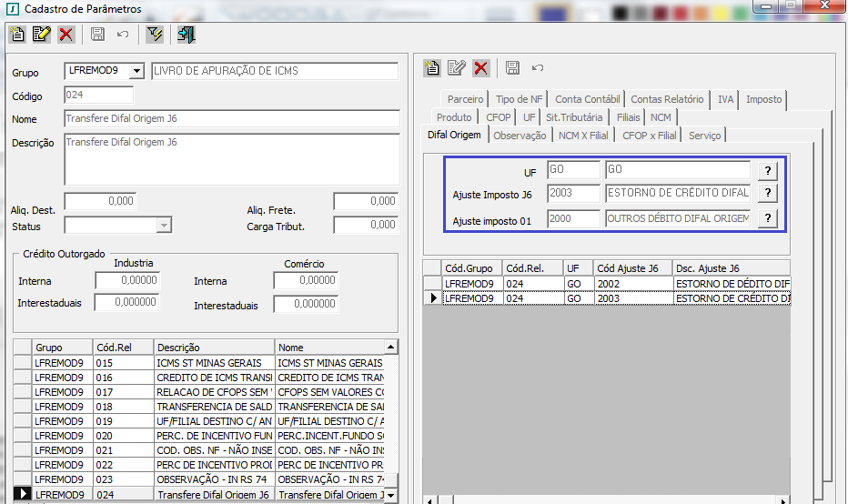
Task: Click the Nome field Transfere Difal Origem J6
Action: coord(232,118)
